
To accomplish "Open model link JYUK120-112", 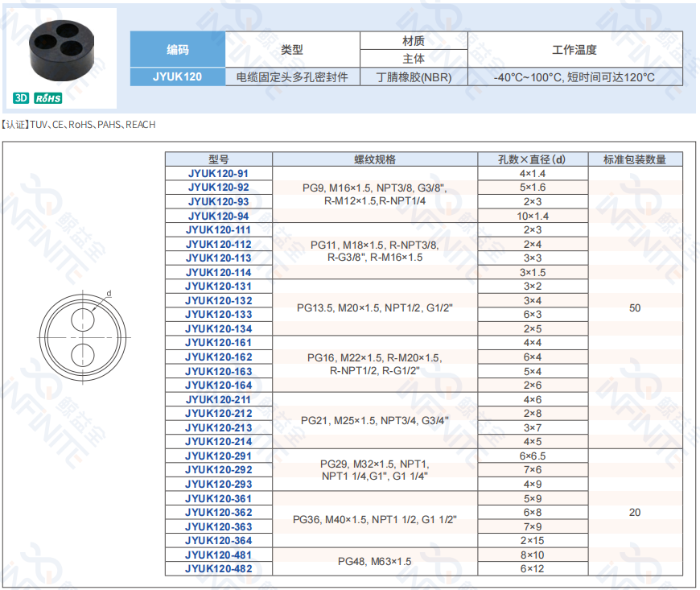I will pos(218,245).
